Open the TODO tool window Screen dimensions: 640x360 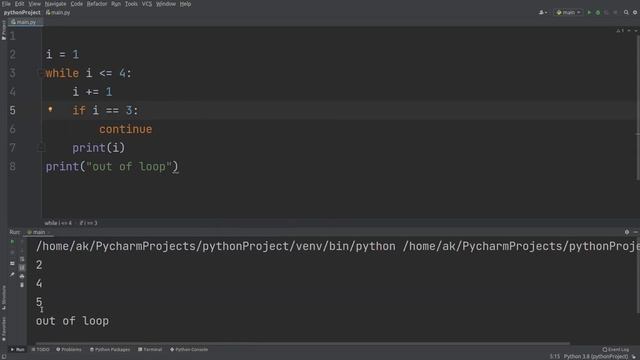(x=40, y=349)
